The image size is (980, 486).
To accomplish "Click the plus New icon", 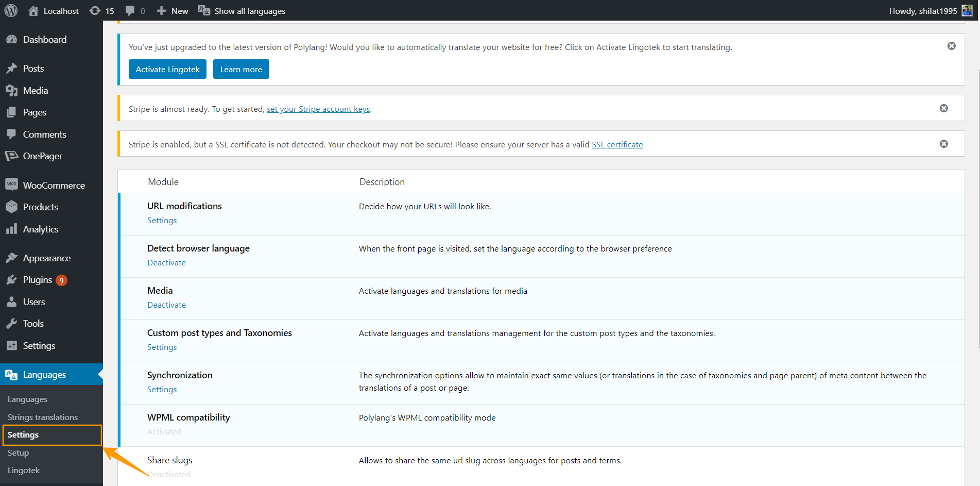I will 161,11.
